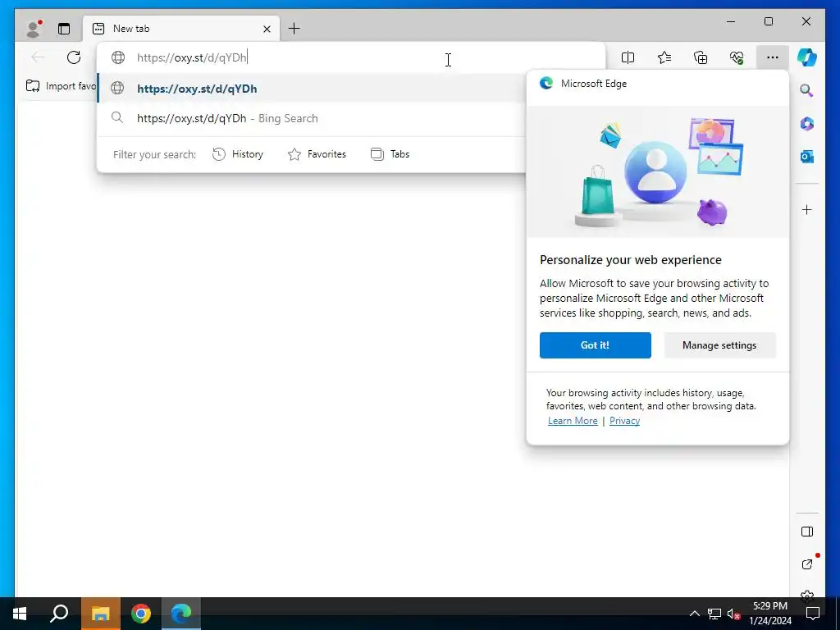
Task: Open the Settings and more menu
Action: (773, 57)
